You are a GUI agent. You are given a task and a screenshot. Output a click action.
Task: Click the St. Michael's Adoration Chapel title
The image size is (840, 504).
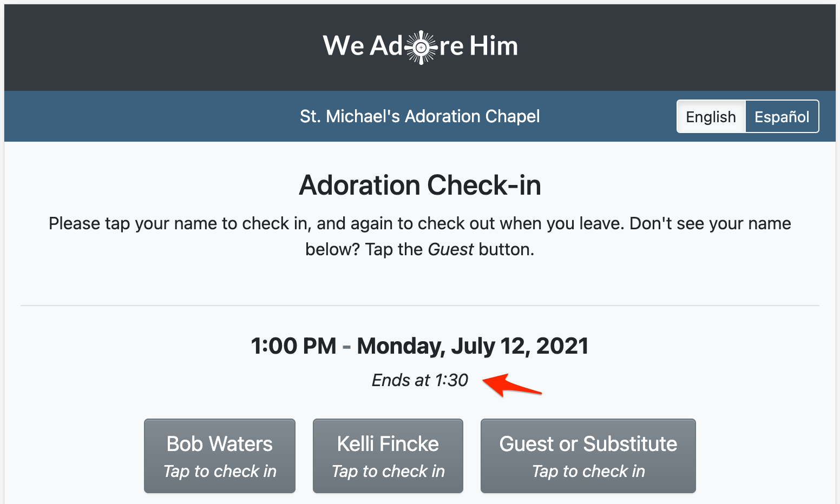coord(419,116)
